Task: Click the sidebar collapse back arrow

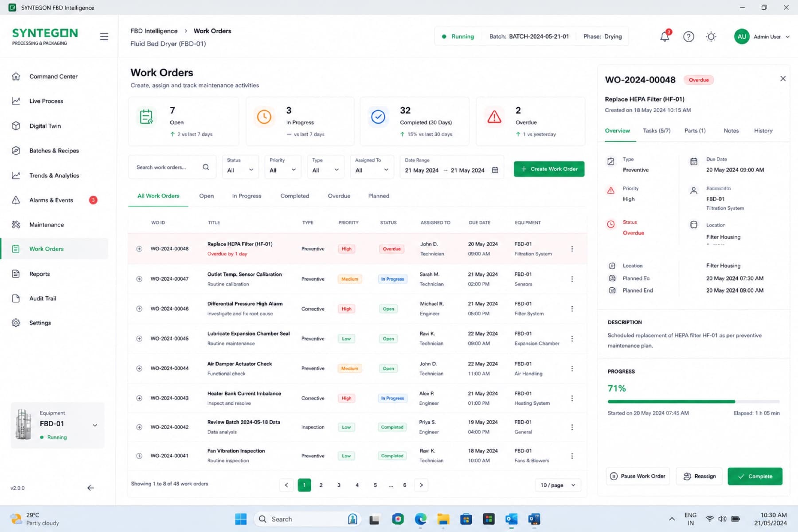Action: coord(90,488)
